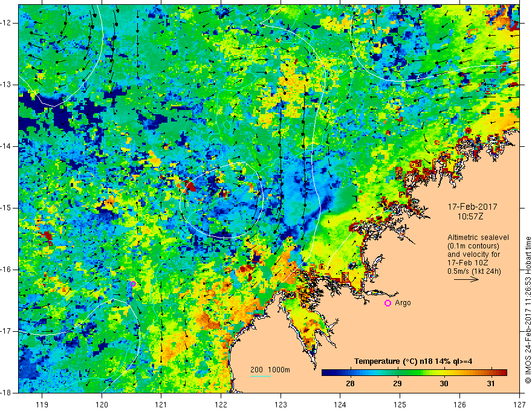Image resolution: width=532 pixels, height=411 pixels.
Task: Click the latitude label '-13'
Action: (x=6, y=85)
